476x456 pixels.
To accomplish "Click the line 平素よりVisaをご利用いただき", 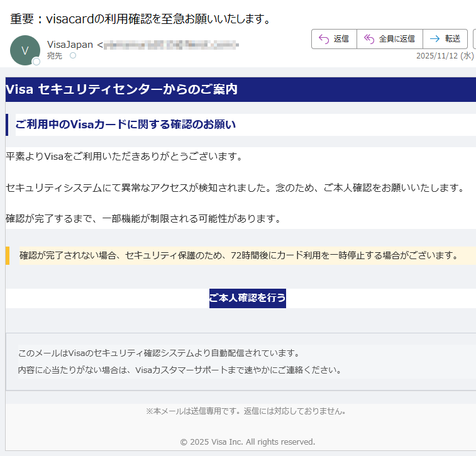I will pos(124,157).
